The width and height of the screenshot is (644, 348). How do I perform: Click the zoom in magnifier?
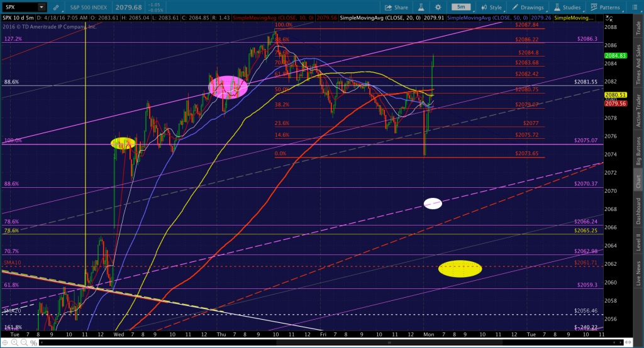[15, 342]
